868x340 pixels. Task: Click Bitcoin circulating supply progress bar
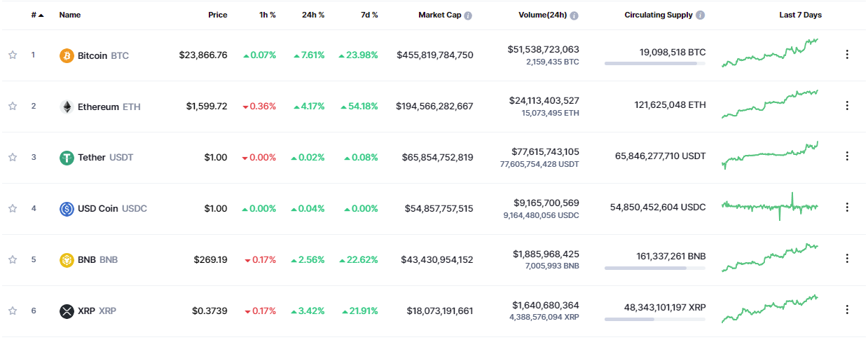pyautogui.click(x=655, y=63)
